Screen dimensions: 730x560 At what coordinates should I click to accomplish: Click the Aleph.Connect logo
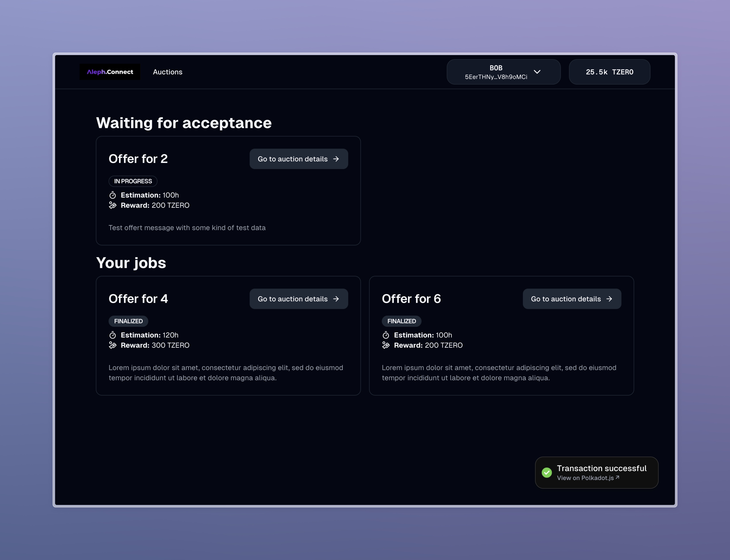point(110,72)
